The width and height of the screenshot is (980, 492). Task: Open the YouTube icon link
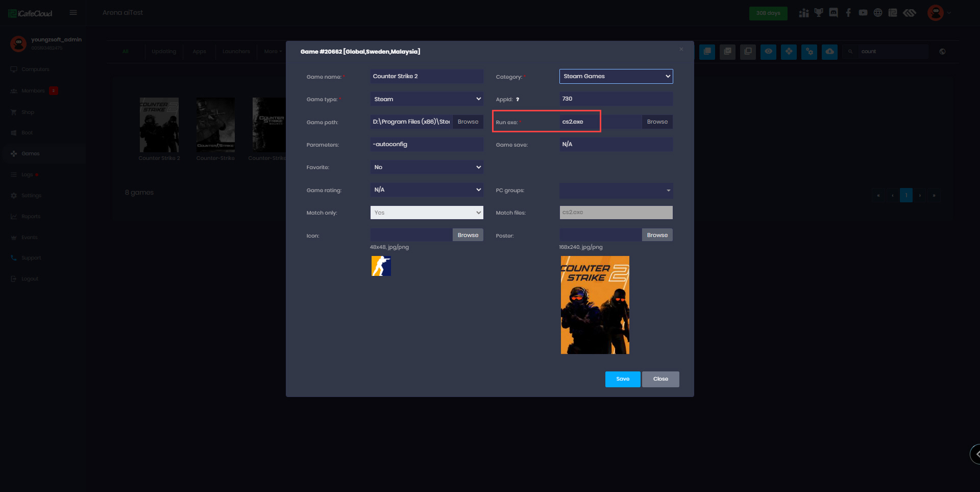(863, 13)
